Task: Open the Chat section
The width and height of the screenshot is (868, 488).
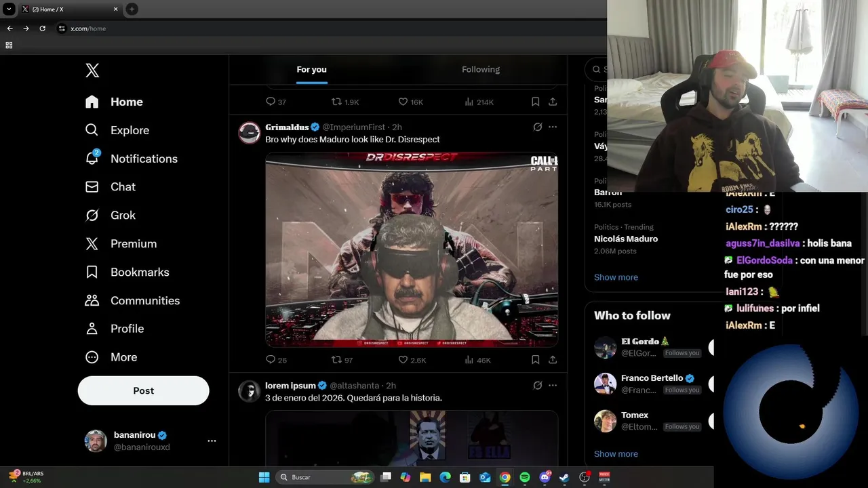Action: [x=110, y=186]
